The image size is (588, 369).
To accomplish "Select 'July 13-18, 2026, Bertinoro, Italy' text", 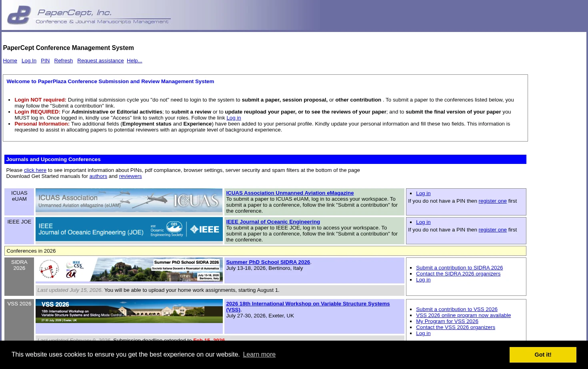I will [x=264, y=268].
